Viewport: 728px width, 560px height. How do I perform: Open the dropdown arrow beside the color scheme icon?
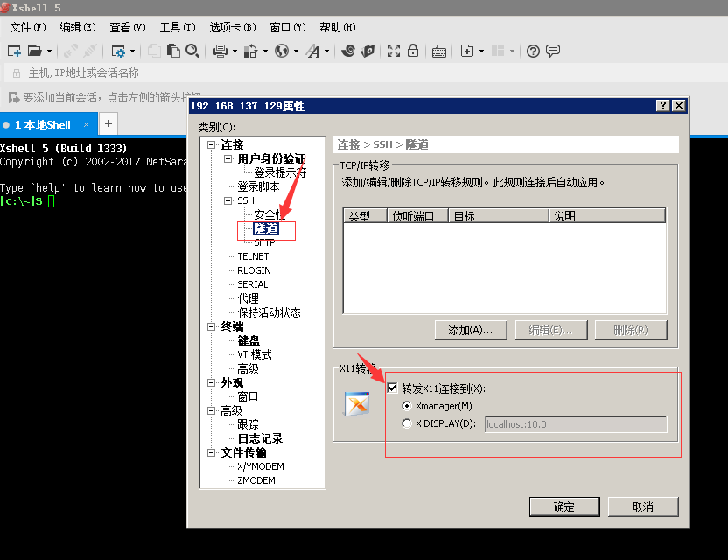coord(265,51)
